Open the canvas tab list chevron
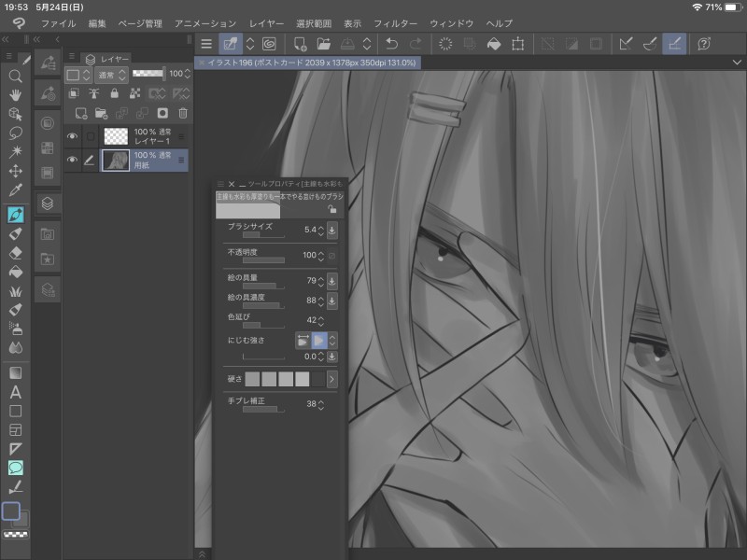This screenshot has height=560, width=747. (737, 62)
